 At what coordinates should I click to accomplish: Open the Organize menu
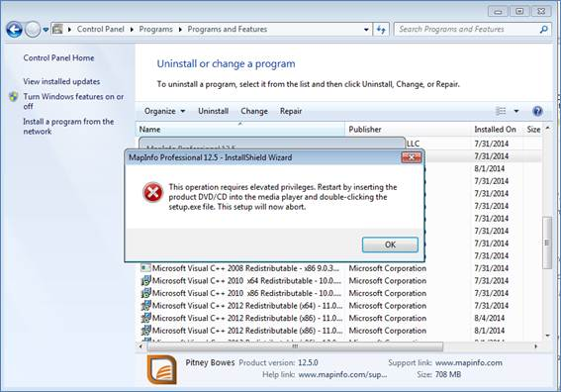click(x=164, y=111)
